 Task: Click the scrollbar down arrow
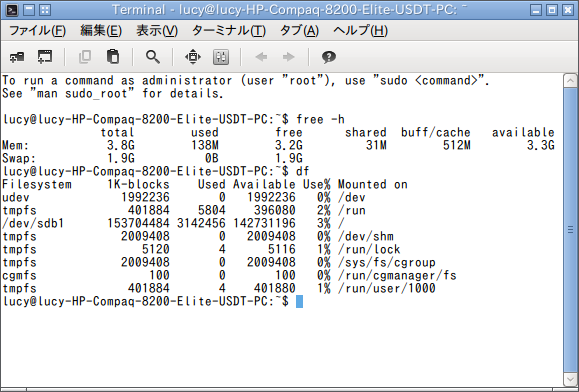pos(570,379)
